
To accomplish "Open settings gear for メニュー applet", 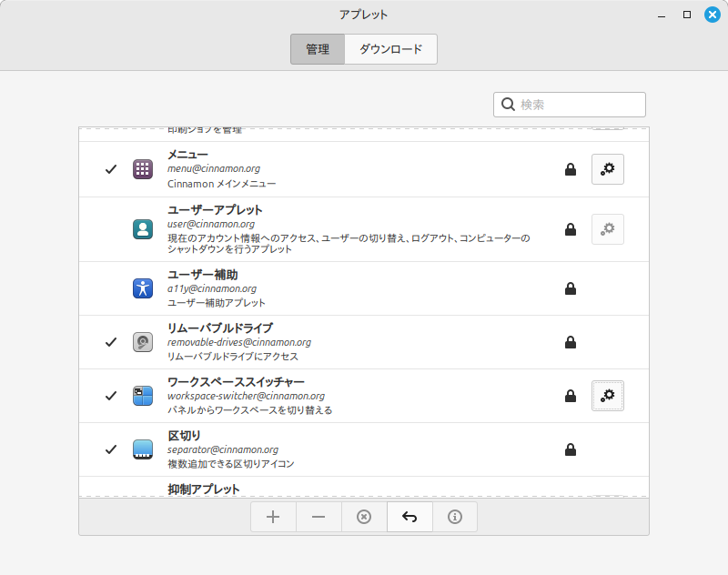I will tap(607, 169).
